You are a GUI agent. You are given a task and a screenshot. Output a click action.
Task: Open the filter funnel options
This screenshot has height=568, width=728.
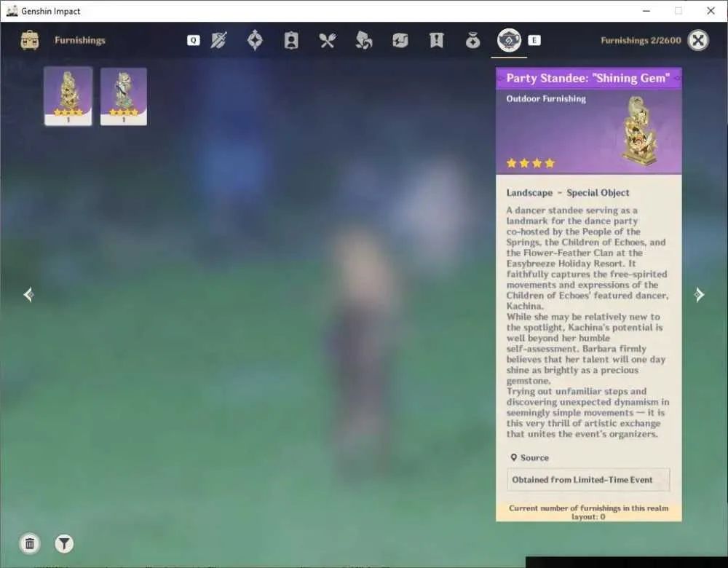[64, 543]
